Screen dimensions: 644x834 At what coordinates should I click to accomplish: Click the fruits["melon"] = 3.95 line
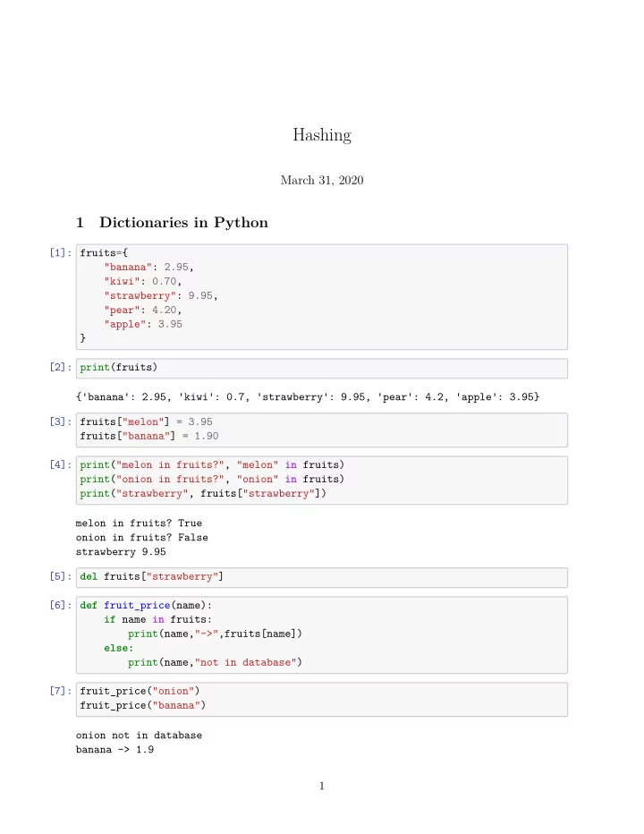[x=147, y=421]
